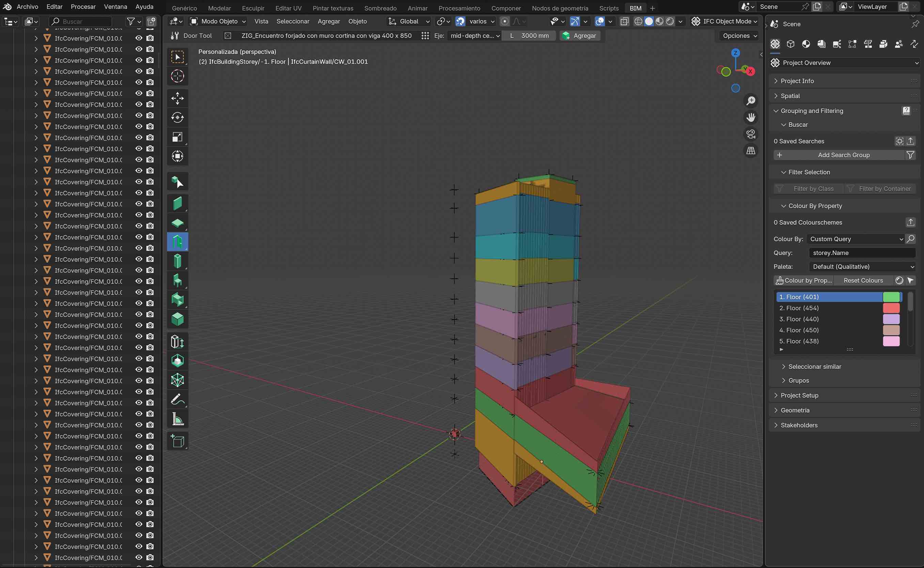Image resolution: width=924 pixels, height=568 pixels.
Task: Click the L 3000 mm length field
Action: pos(529,36)
